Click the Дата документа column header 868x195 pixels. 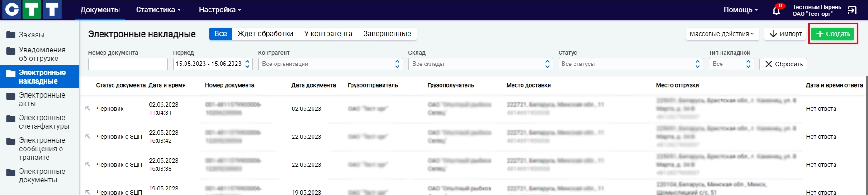point(313,85)
